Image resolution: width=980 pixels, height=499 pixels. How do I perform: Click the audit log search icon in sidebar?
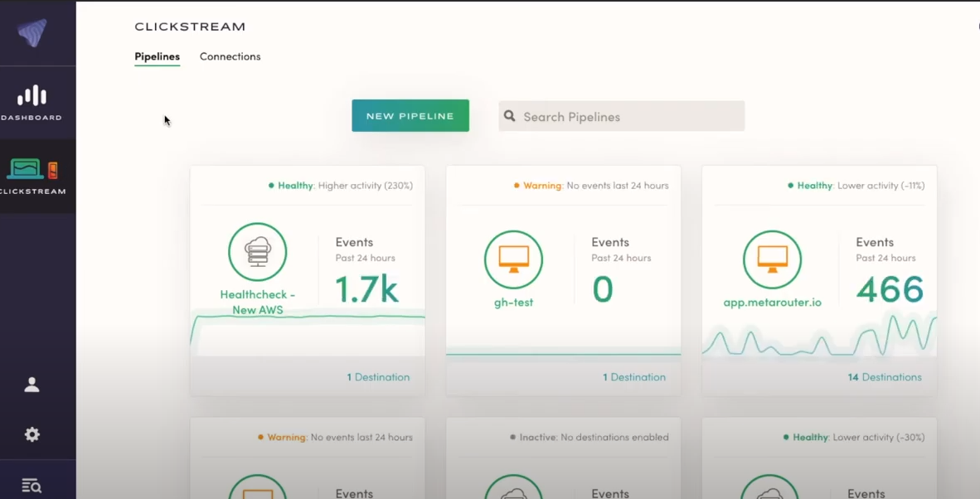31,485
